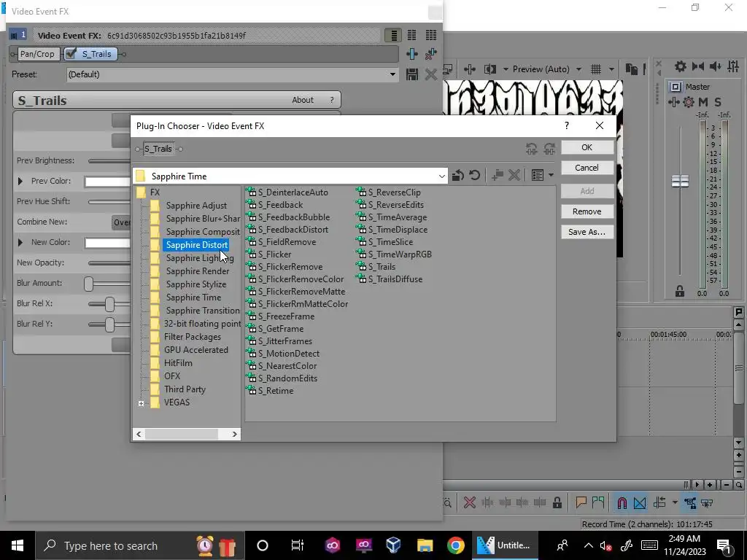Save preset with floppy disk icon
The image size is (747, 560).
click(x=412, y=74)
